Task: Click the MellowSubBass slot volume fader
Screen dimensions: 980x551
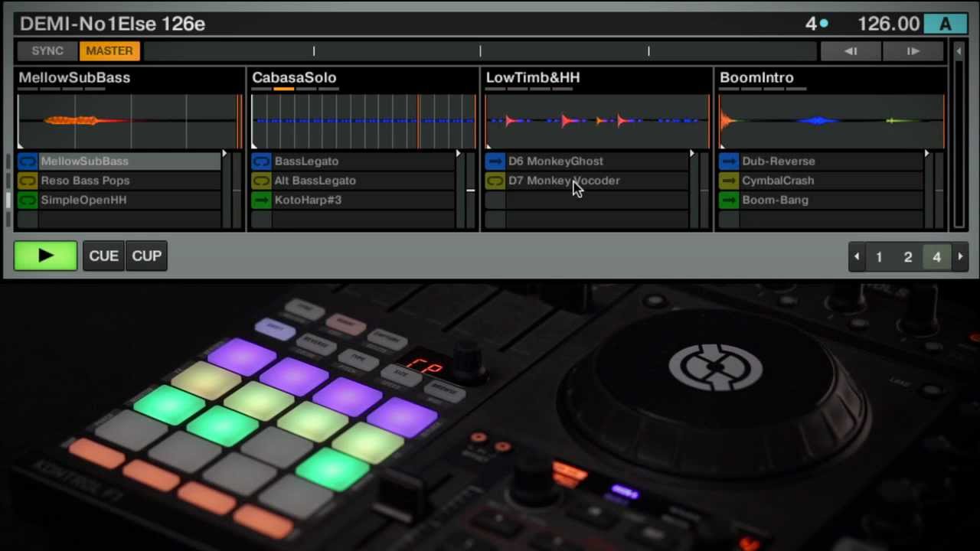Action: [x=226, y=190]
